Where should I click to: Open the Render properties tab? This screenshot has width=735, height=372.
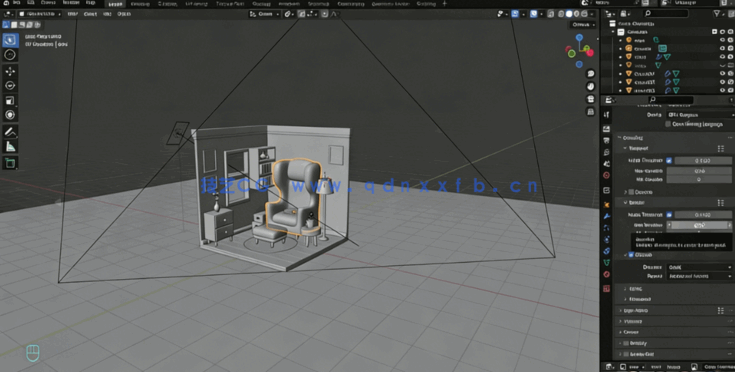pyautogui.click(x=607, y=128)
